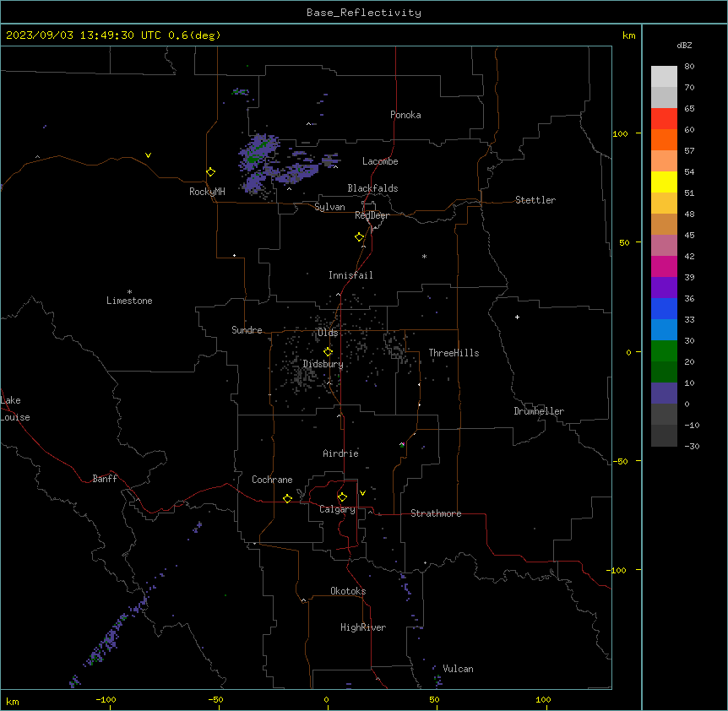Click the yellow marker below Olds label
Viewport: 728px width, 711px height.
click(329, 352)
